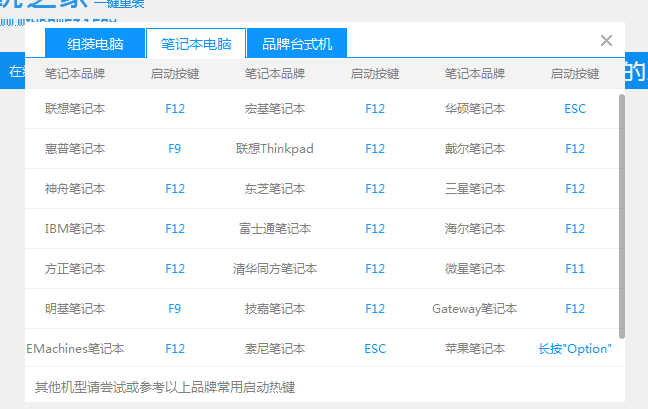Screen dimensions: 648x409
Task: Click ESC hotkey next to 华硕笔记本
Action: [575, 109]
